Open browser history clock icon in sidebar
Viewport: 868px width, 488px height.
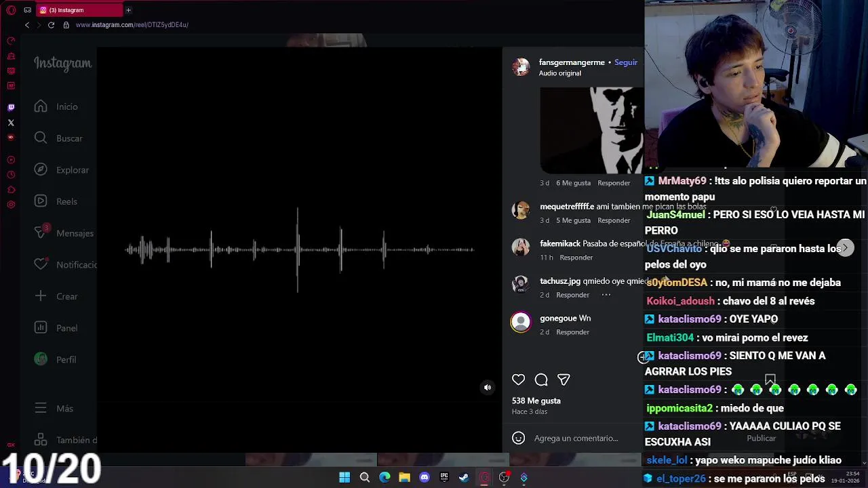(11, 175)
